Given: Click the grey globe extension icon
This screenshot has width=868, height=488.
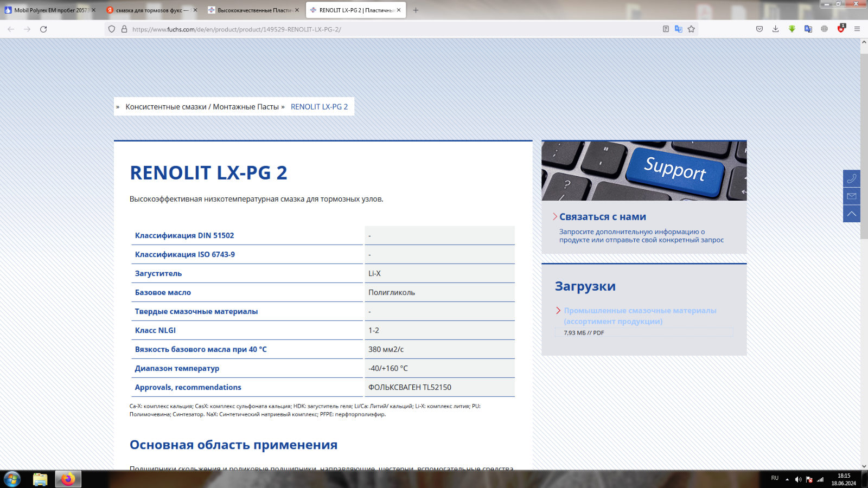Looking at the screenshot, I should [825, 29].
